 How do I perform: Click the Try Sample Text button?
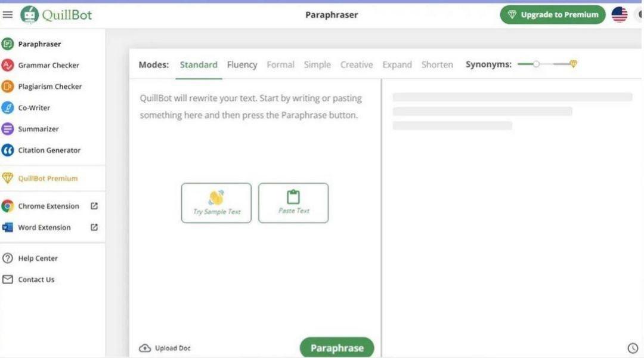click(x=216, y=203)
